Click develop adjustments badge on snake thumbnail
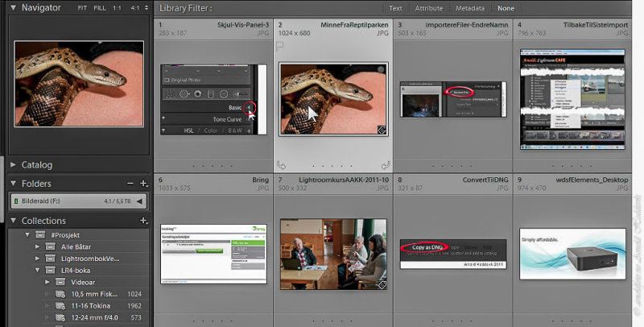 [382, 130]
